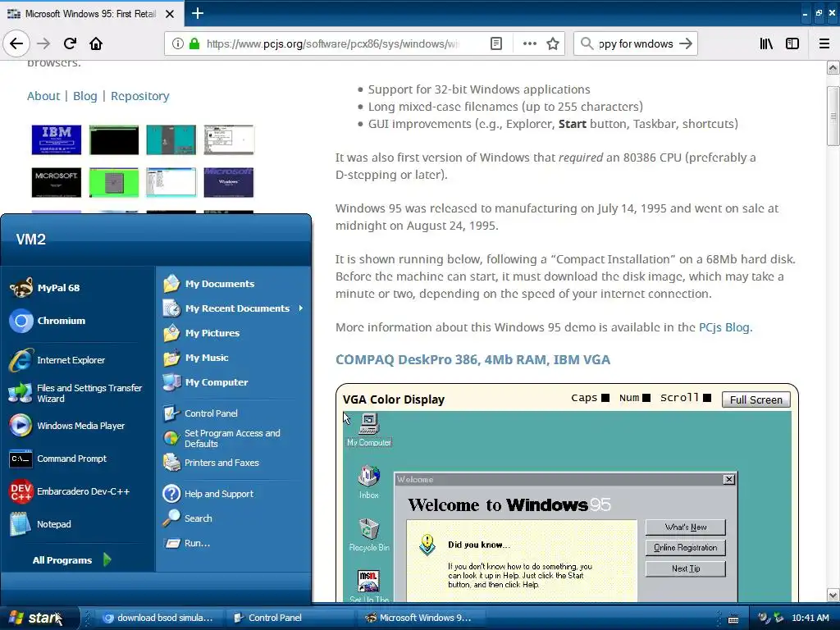Click the browser Forward button
Screen dimensions: 840x630
point(43,43)
